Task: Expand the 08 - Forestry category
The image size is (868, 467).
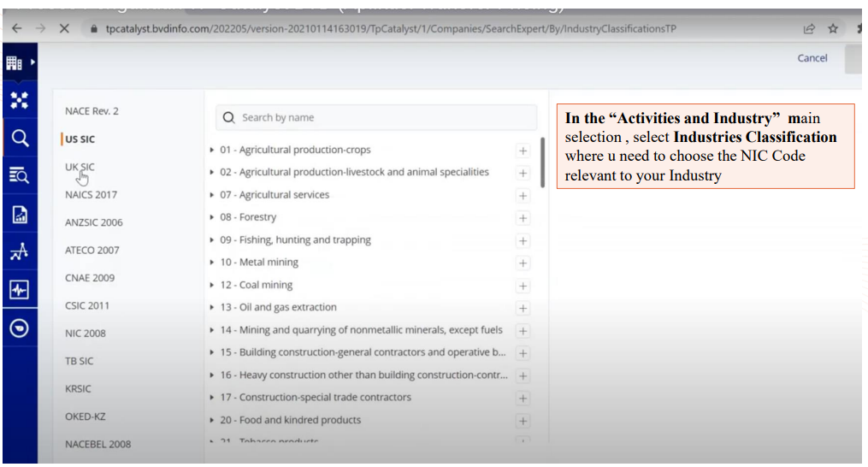Action: click(x=212, y=217)
